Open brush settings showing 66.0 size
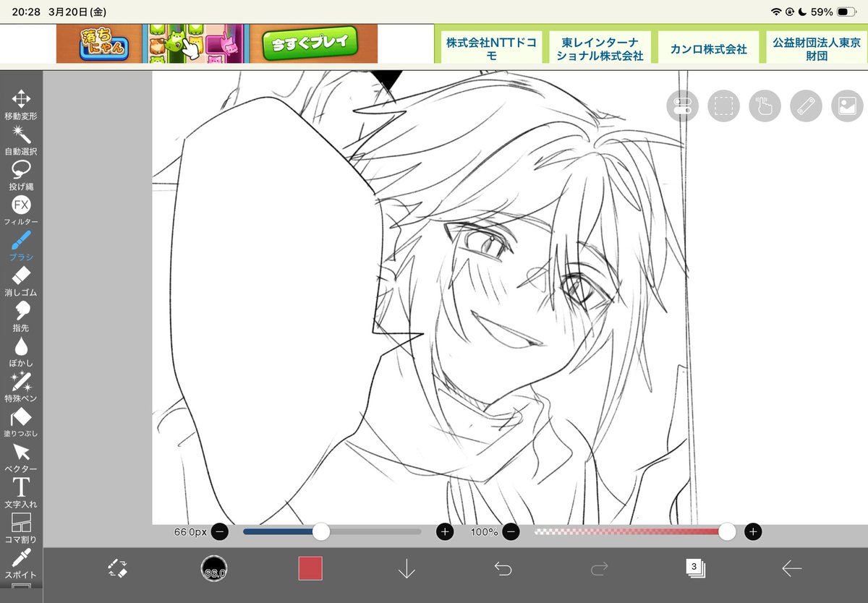This screenshot has width=868, height=603. 214,568
